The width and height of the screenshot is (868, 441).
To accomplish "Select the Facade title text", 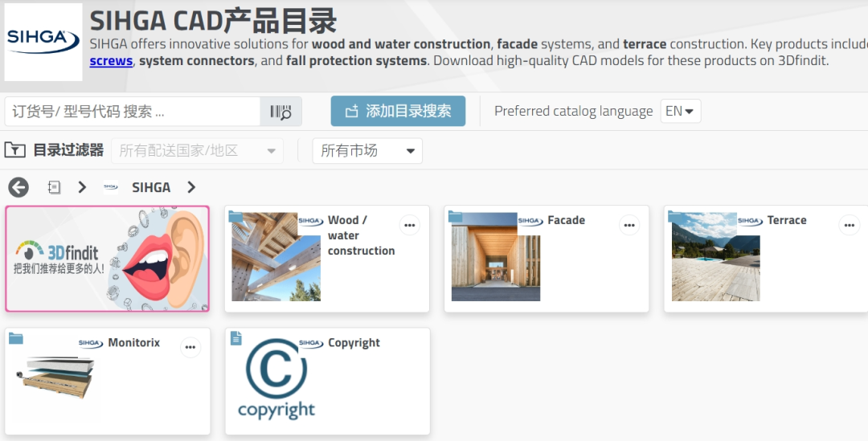I will point(567,220).
